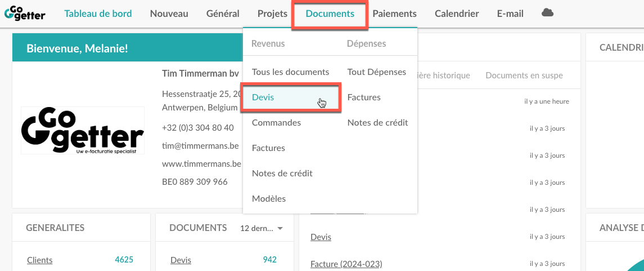Click the Tim Timmerman bv company name
Image resolution: width=644 pixels, height=271 pixels.
point(200,74)
